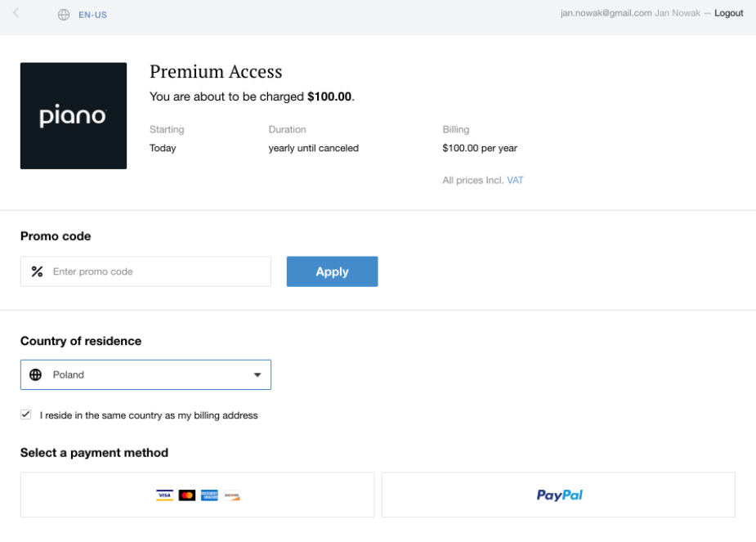Click the jan.nowak@gmail.com account text

(606, 13)
